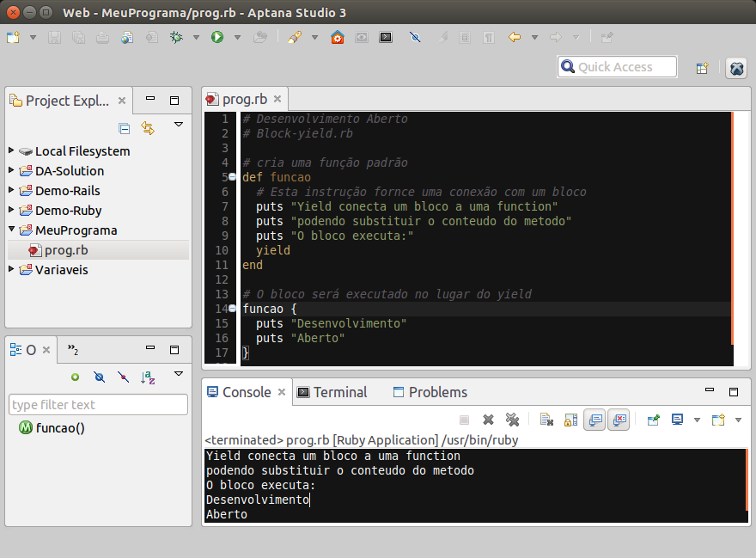Click Pin Console icon
The image size is (756, 558).
coord(654,420)
